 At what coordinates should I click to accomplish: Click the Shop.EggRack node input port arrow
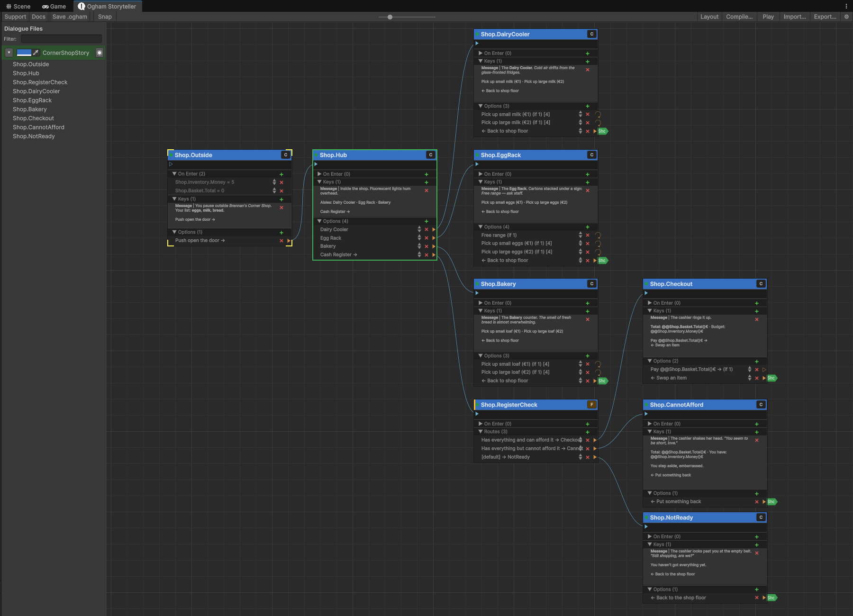477,164
